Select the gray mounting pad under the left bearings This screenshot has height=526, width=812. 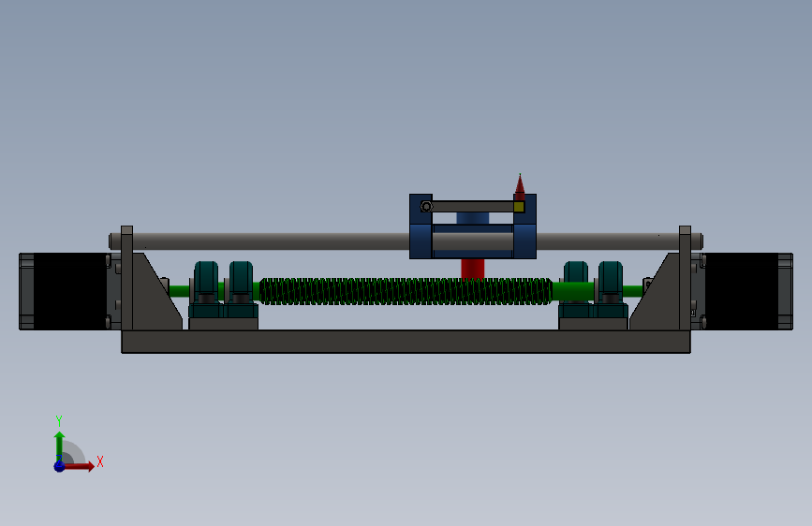(224, 324)
